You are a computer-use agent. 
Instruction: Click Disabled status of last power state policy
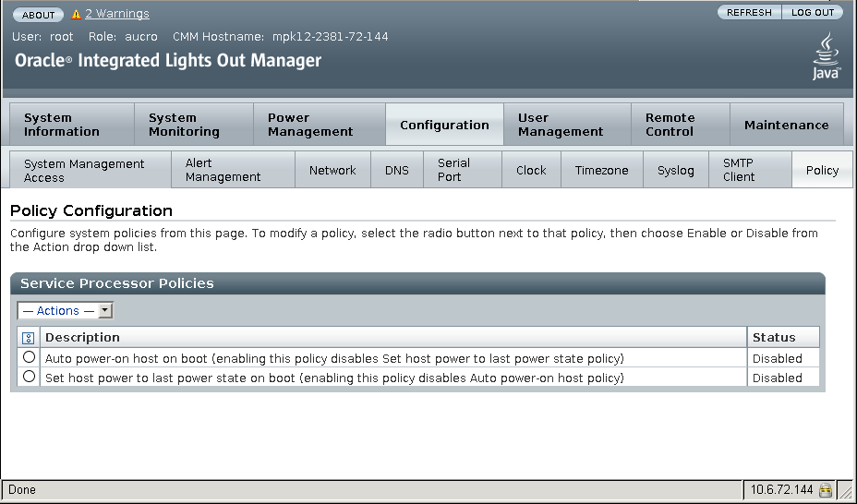pyautogui.click(x=778, y=378)
